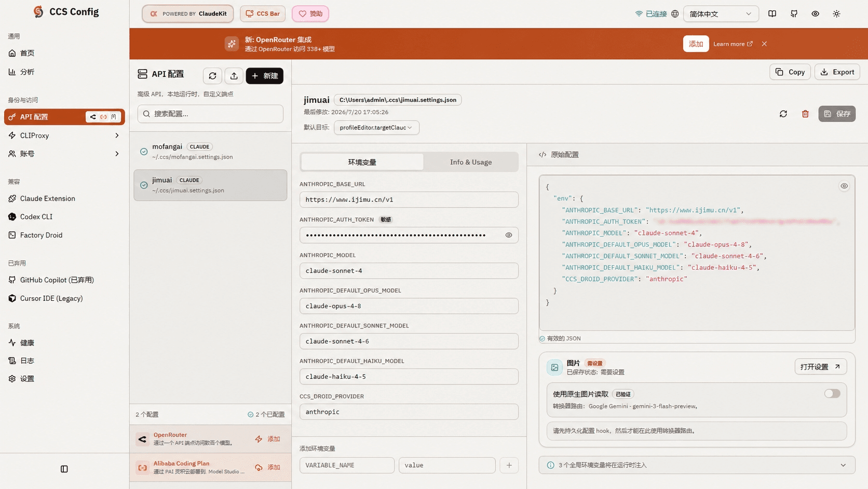
Task: Open Factory Droid in the sidebar
Action: (64, 235)
